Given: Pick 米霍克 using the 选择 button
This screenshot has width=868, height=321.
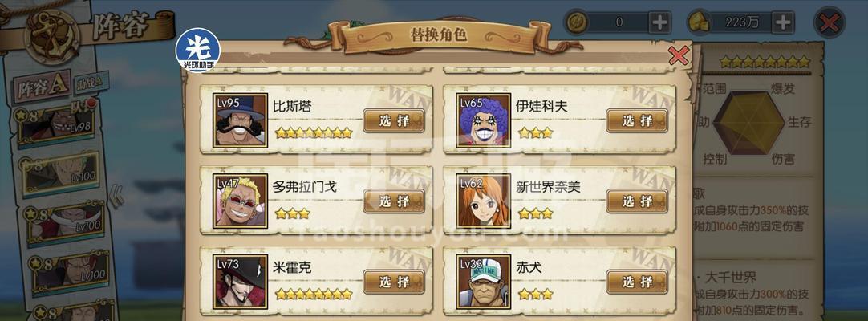Looking at the screenshot, I should 394,282.
